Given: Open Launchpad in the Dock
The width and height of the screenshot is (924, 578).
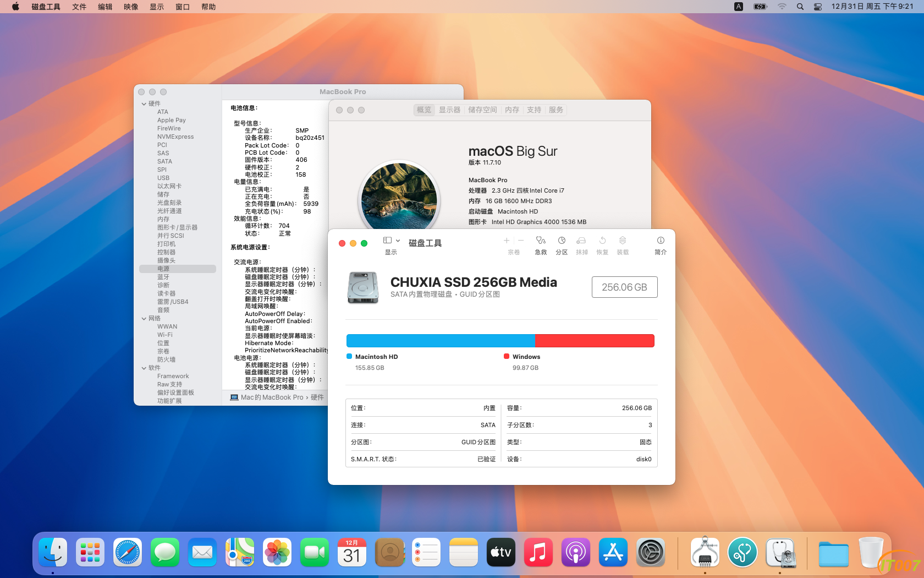Looking at the screenshot, I should coord(90,552).
